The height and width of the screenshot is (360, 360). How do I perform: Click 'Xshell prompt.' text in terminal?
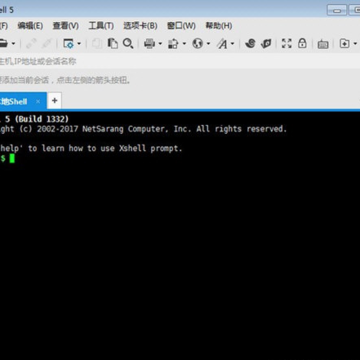(151, 149)
